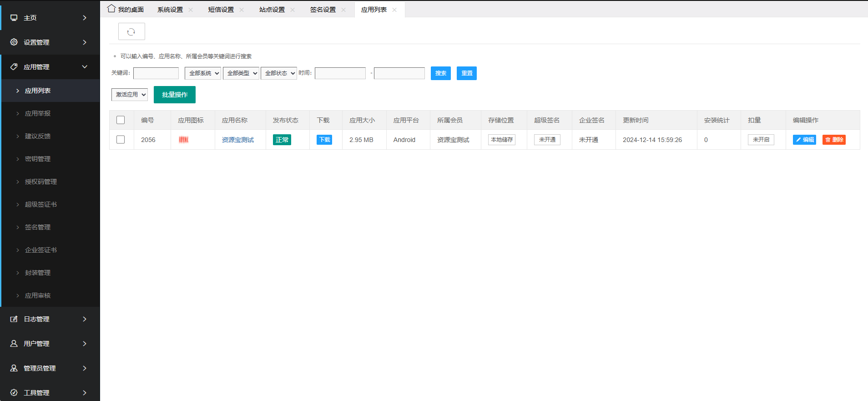
Task: Click the tag icon beside 应用管理
Action: tap(14, 66)
